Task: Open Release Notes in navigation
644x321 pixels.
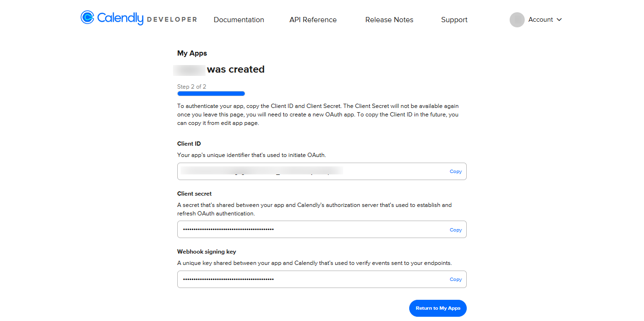Action: 389,20
